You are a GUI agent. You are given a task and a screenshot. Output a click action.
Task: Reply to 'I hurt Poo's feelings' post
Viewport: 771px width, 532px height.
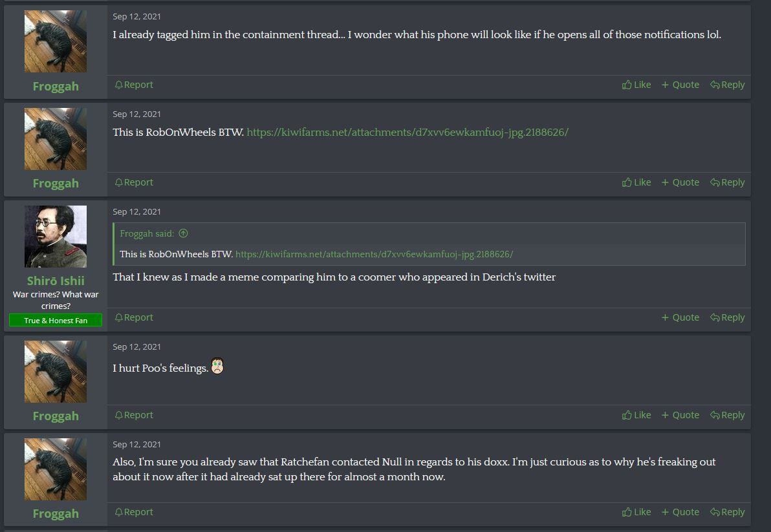pyautogui.click(x=727, y=415)
